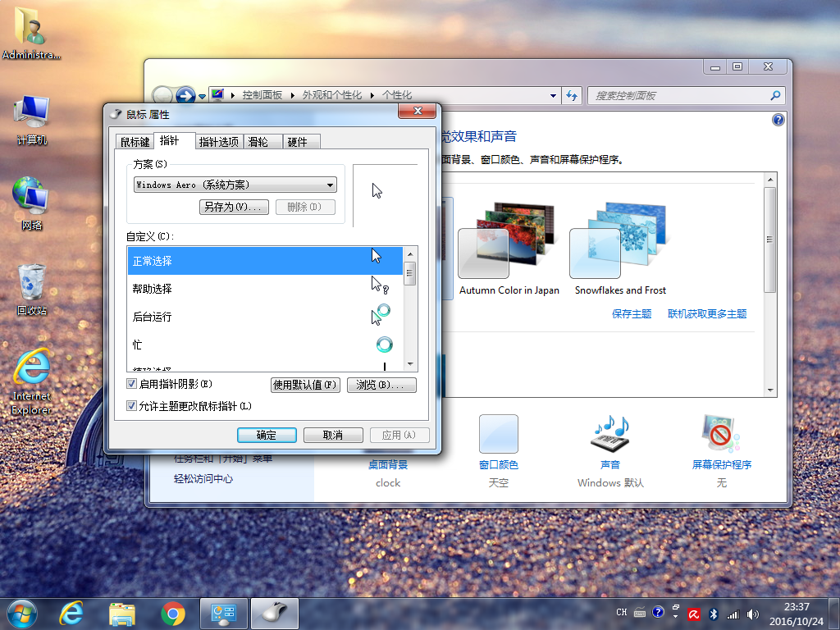The width and height of the screenshot is (840, 630).
Task: Launch Internet Explorer from desktop icon
Action: coord(31,381)
